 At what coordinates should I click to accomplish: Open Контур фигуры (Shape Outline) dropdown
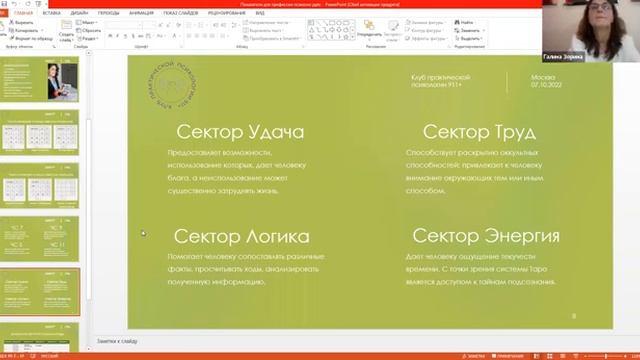pyautogui.click(x=424, y=30)
